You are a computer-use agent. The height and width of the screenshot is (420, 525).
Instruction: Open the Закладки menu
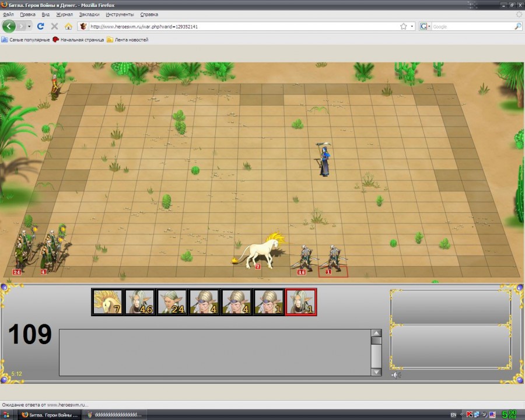click(89, 15)
